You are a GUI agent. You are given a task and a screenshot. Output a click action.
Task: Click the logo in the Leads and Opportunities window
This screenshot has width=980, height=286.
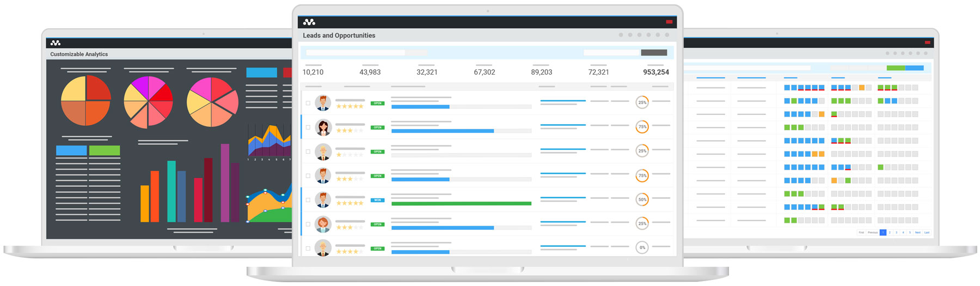point(309,22)
